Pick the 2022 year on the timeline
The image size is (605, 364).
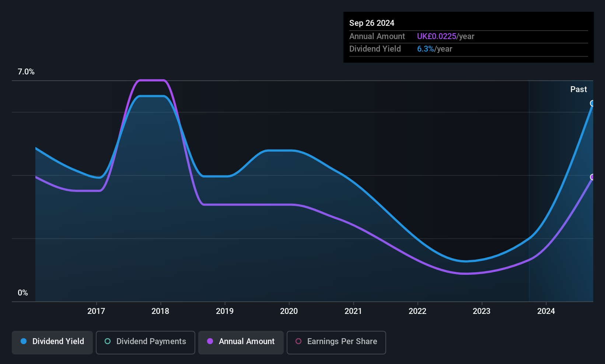pos(417,311)
